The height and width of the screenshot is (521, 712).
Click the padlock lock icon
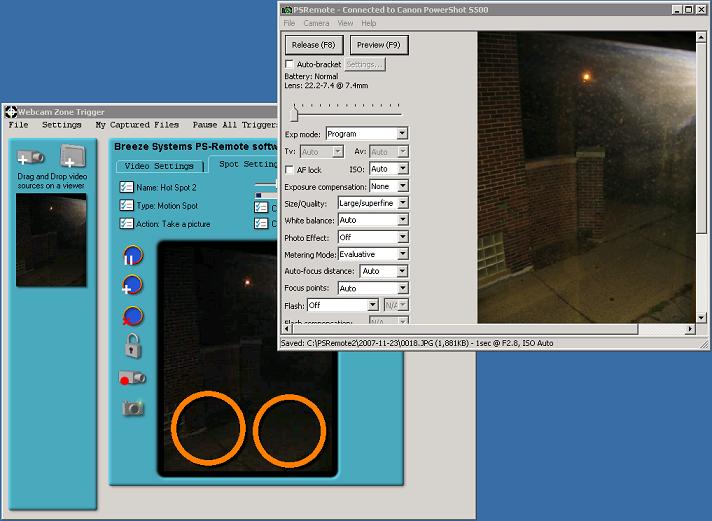point(133,346)
